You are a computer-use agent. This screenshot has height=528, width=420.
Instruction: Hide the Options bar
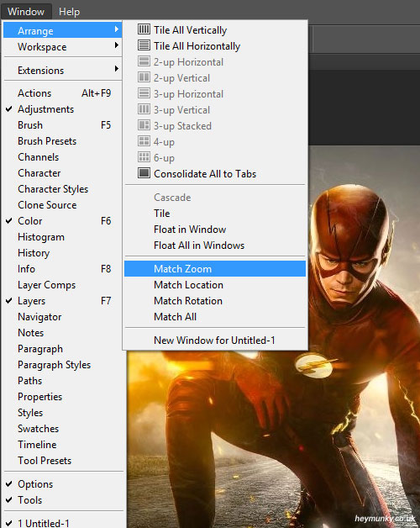tap(63, 484)
